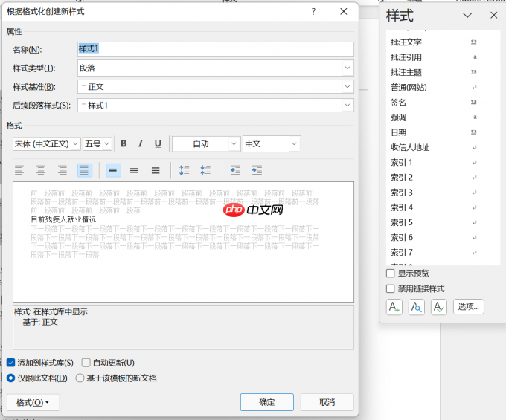Increase paragraph spacing
This screenshot has width=506, height=420.
click(185, 170)
